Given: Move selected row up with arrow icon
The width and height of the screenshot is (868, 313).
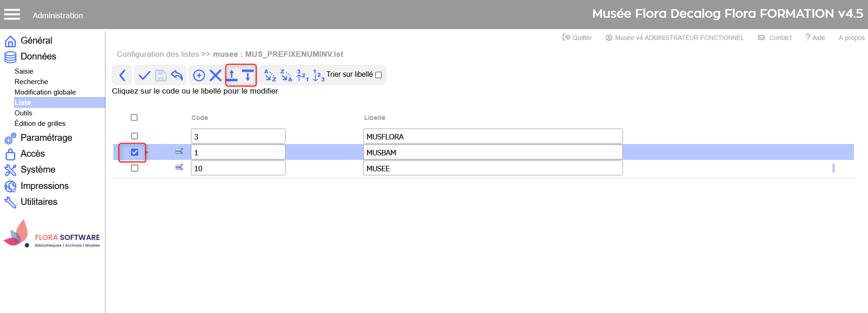Looking at the screenshot, I should click(232, 75).
